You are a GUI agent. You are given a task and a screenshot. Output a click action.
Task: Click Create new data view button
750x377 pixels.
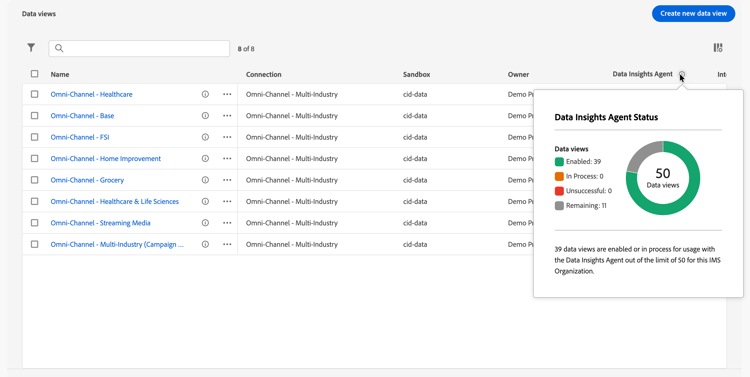(694, 13)
